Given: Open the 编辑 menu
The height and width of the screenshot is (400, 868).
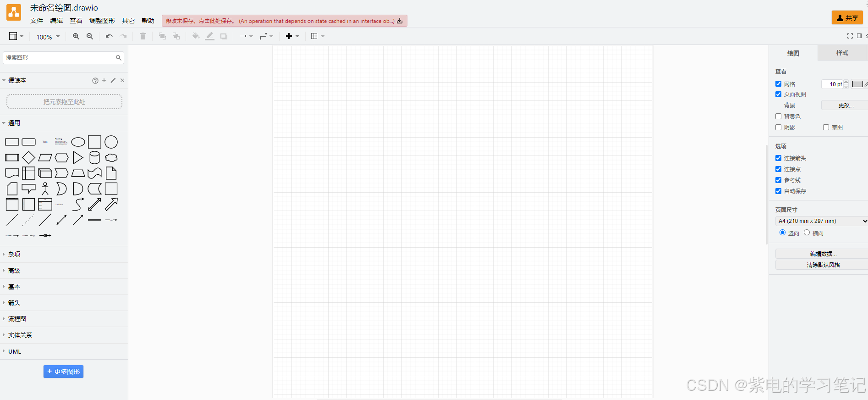Looking at the screenshot, I should coord(56,21).
